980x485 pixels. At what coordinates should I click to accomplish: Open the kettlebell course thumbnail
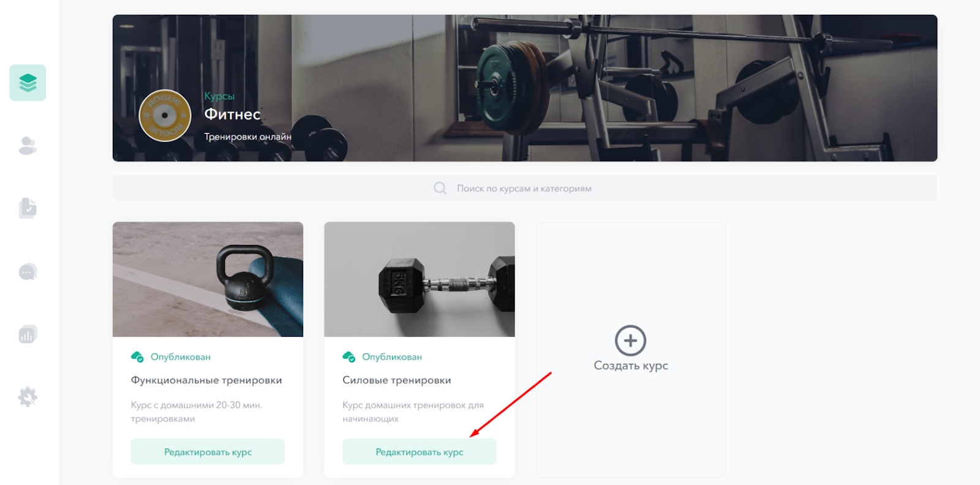tap(208, 279)
